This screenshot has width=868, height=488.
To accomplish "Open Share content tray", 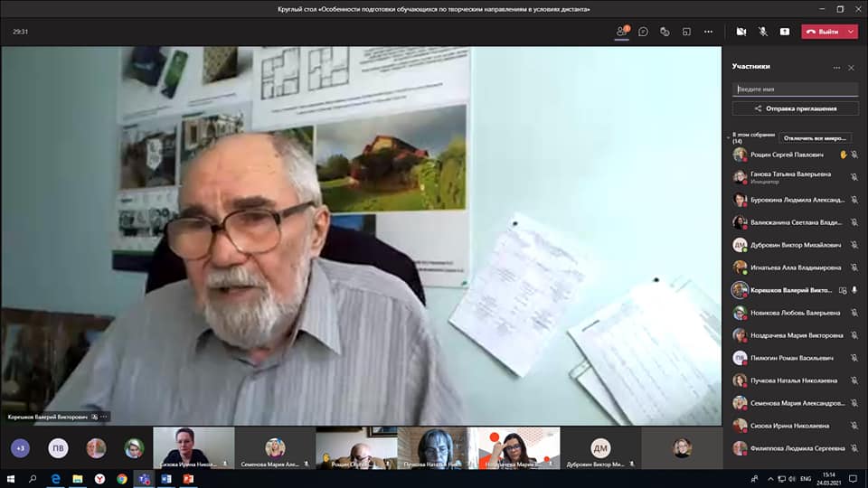I will click(784, 31).
